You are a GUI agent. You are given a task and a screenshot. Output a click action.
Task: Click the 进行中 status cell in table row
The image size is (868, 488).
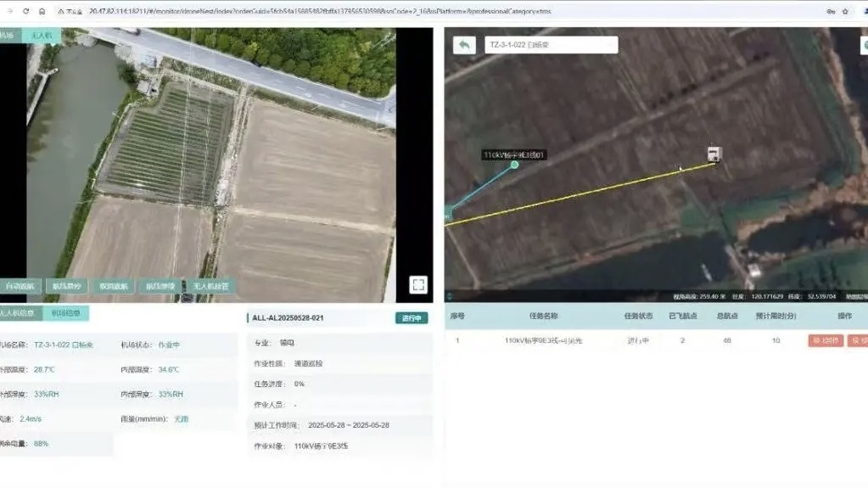click(638, 340)
